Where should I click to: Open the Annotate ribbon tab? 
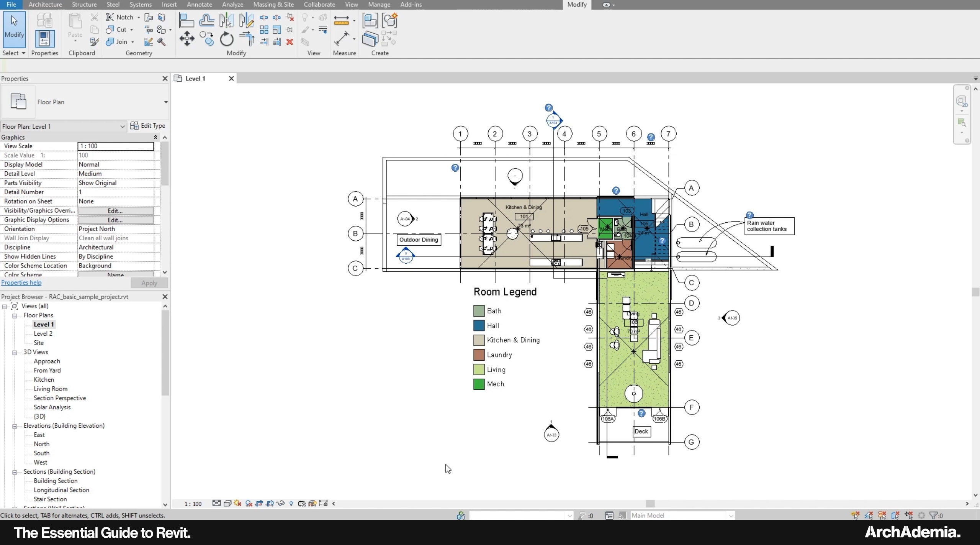(x=199, y=5)
